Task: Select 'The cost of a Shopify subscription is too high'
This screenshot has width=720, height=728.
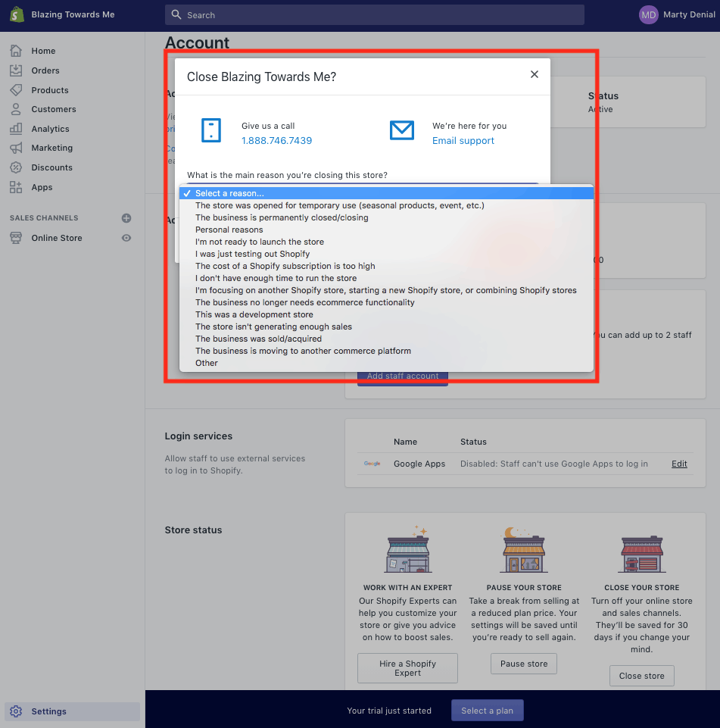Action: [x=386, y=266]
